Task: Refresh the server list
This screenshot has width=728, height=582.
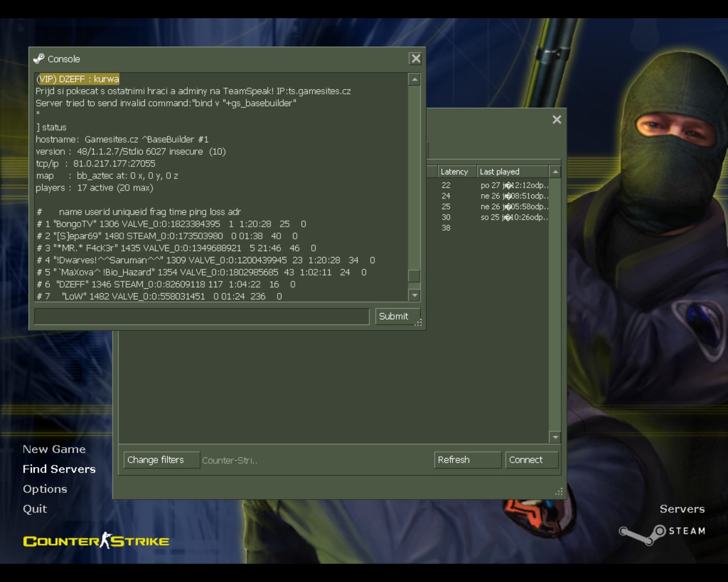Action: (468, 460)
